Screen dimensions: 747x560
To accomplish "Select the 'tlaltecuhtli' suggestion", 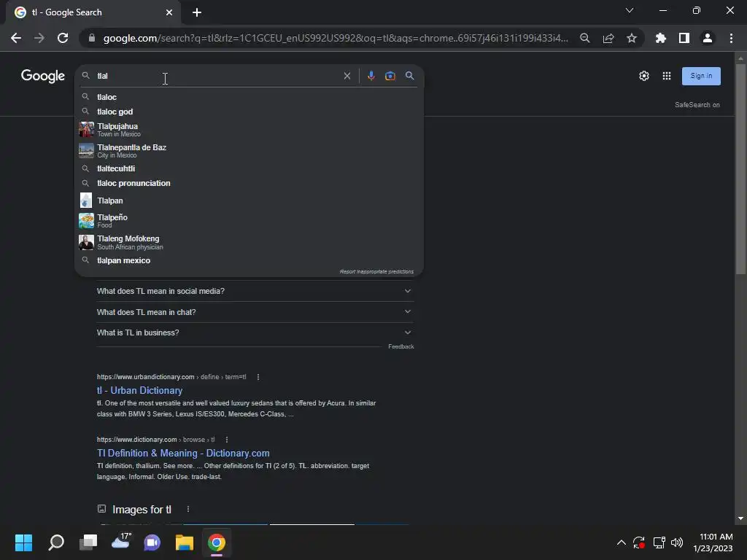I will click(x=249, y=168).
